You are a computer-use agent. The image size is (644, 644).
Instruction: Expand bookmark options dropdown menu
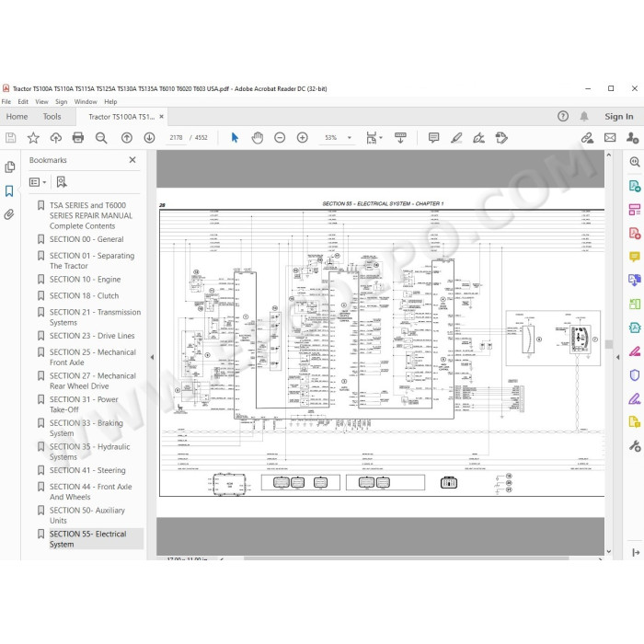click(x=38, y=182)
